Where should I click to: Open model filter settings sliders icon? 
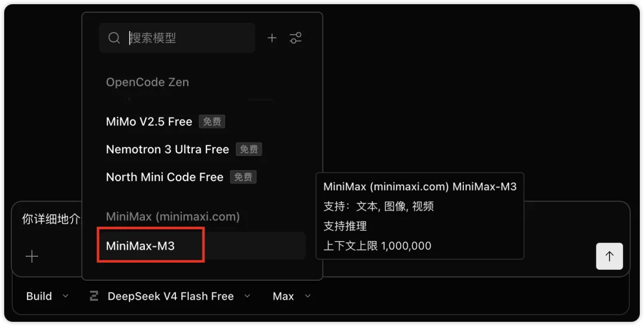click(x=296, y=38)
